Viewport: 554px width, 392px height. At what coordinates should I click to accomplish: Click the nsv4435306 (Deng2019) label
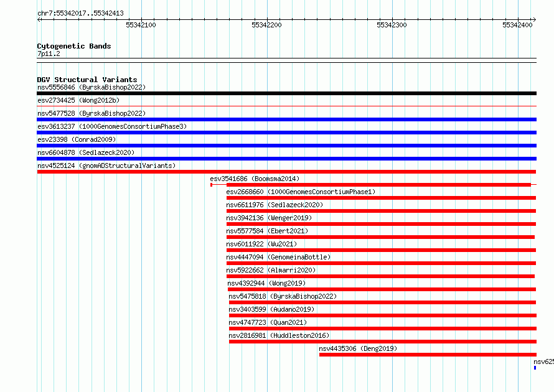tap(358, 348)
